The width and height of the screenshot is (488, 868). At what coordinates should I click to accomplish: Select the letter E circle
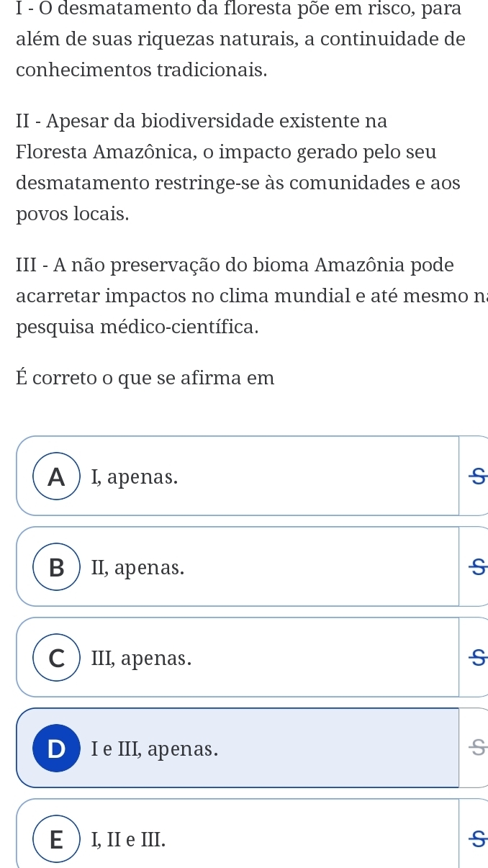(56, 839)
